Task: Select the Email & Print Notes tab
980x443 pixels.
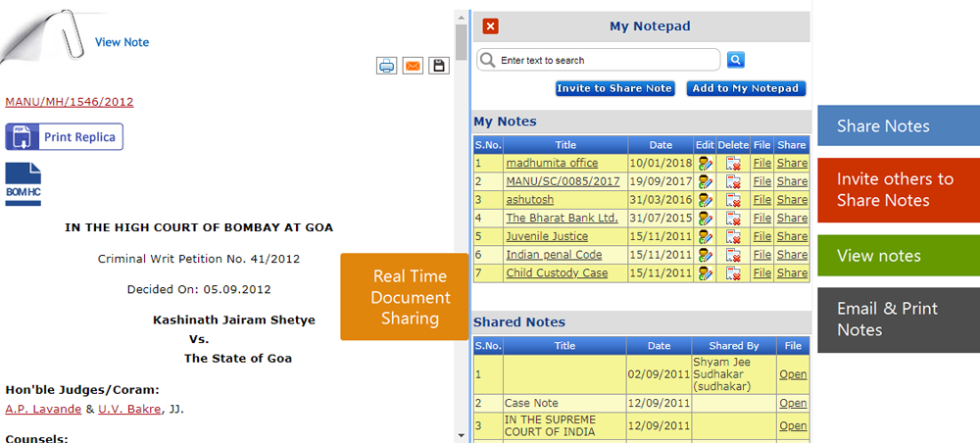Action: [x=898, y=320]
